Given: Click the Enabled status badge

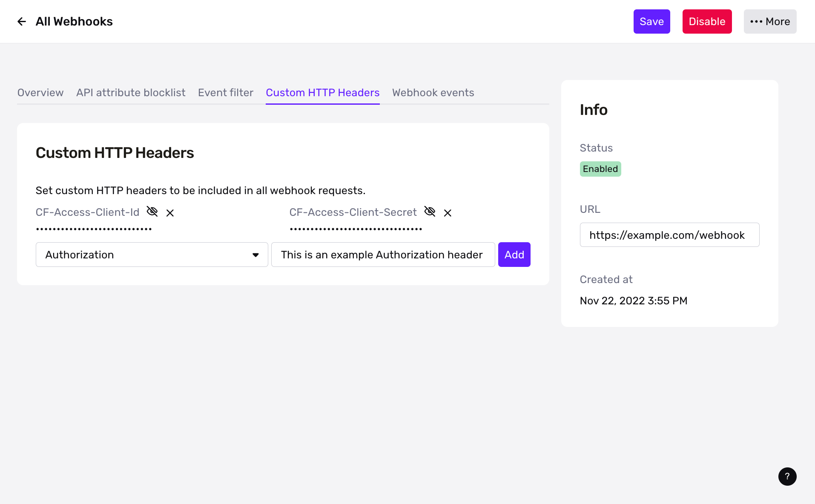Looking at the screenshot, I should (x=600, y=169).
